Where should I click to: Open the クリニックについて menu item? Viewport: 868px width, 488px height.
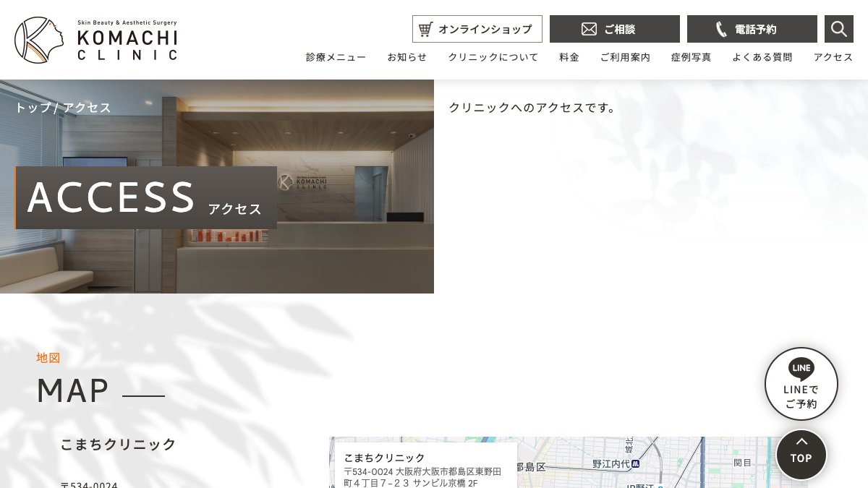tap(493, 57)
